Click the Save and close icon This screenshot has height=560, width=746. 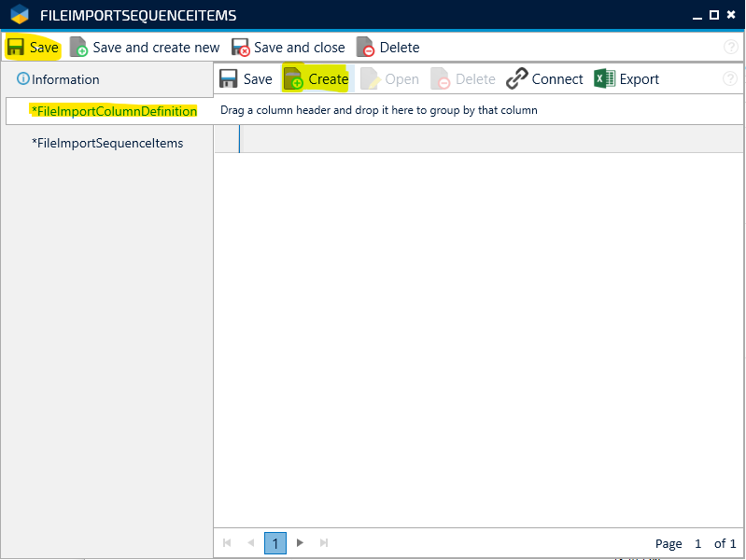[241, 48]
